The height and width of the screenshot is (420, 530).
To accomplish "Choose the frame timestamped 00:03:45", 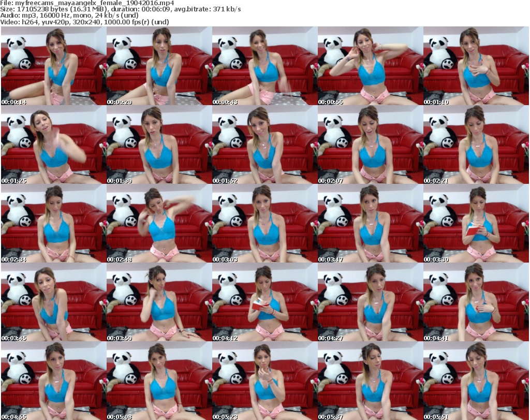I will tap(54, 302).
